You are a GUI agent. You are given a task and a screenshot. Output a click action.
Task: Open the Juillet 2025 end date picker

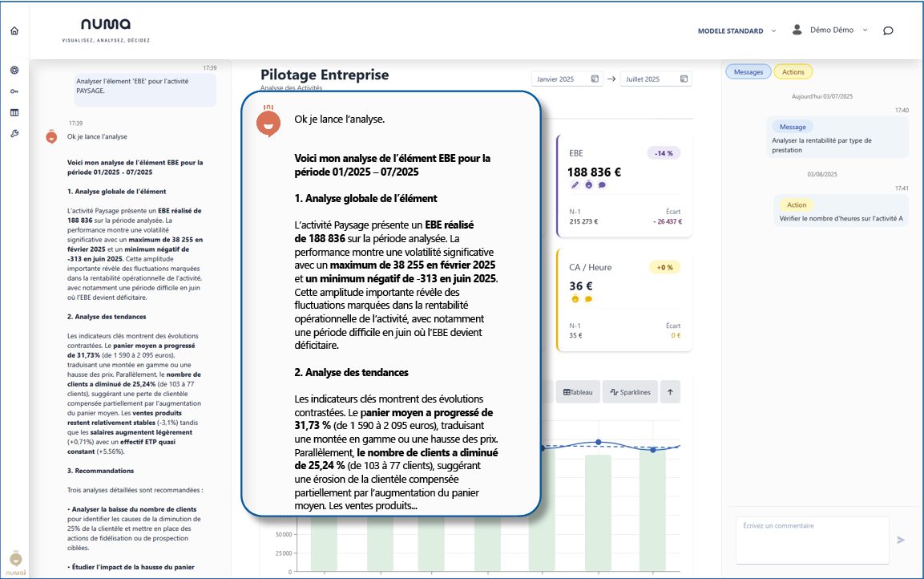coord(656,79)
